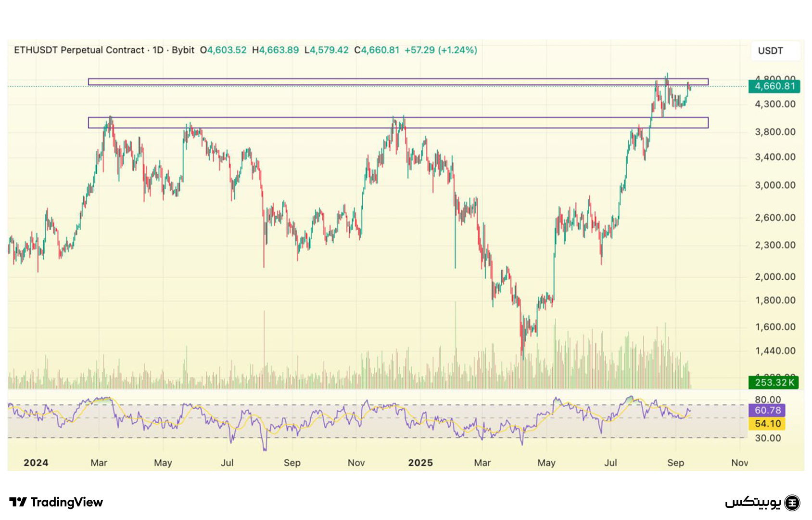Image resolution: width=812 pixels, height=520 pixels.
Task: Click the 2024 label on time axis
Action: point(36,463)
